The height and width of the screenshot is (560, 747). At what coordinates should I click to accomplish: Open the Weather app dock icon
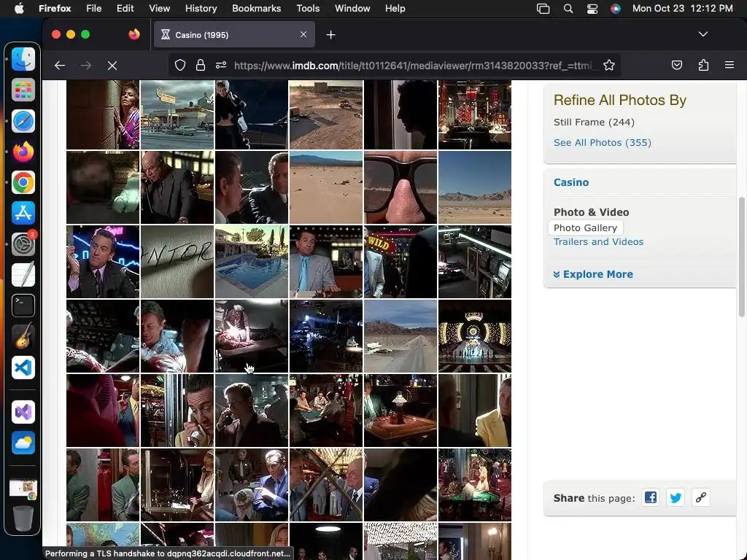23,443
